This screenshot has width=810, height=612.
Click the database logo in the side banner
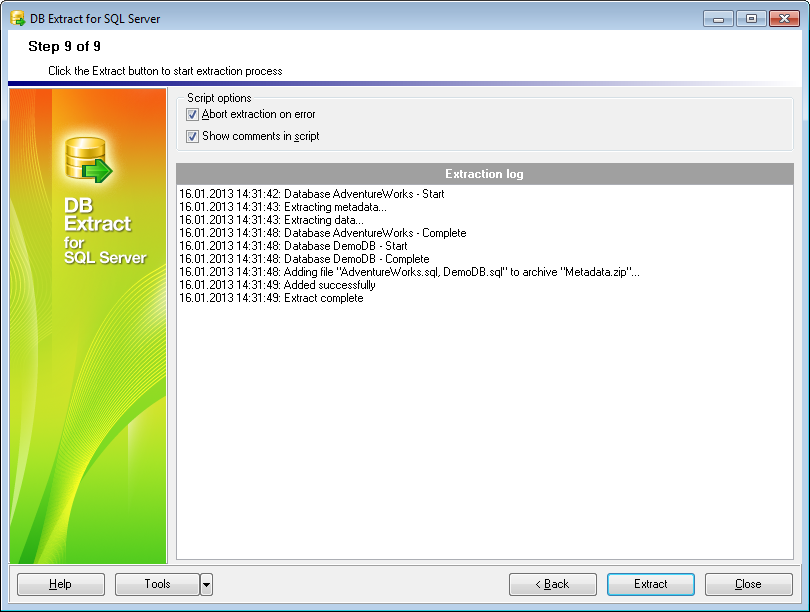tap(87, 161)
